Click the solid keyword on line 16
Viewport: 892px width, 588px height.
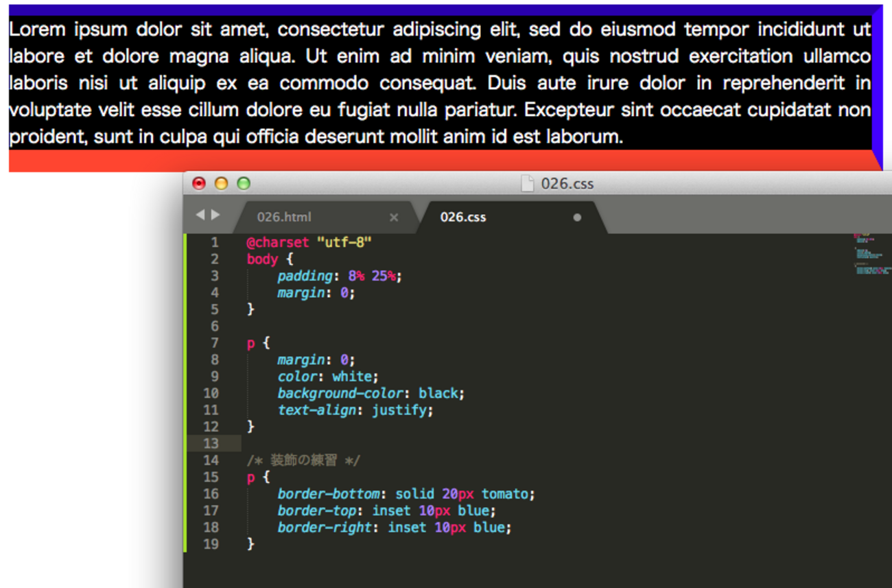tap(414, 494)
